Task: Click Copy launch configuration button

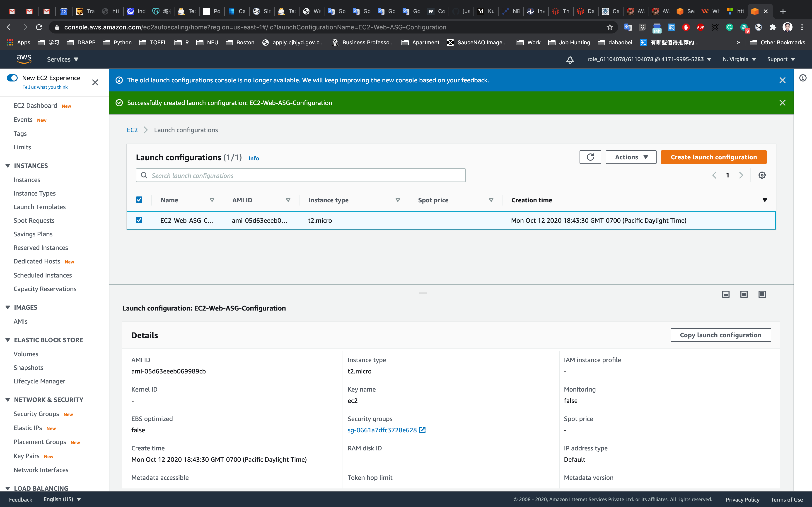Action: click(x=720, y=335)
